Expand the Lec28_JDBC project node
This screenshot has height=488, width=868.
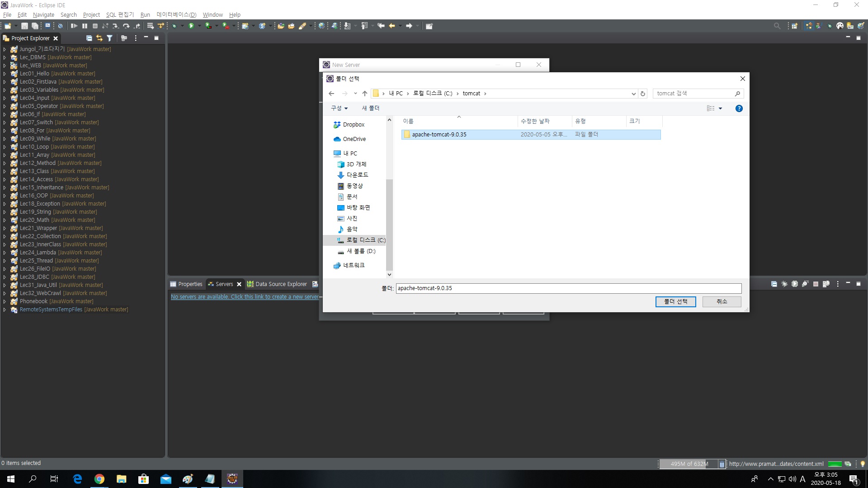[5, 277]
